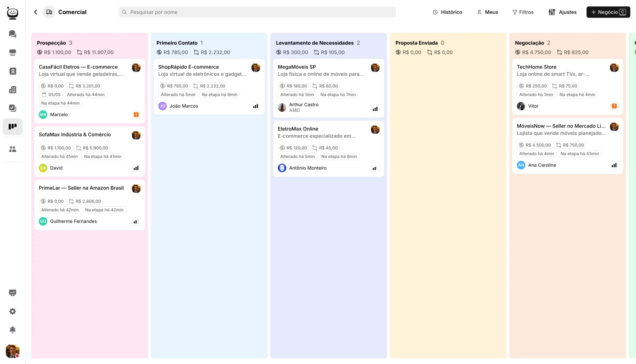Click contact Antônio Monteiro
The height and width of the screenshot is (364, 636).
[x=302, y=168]
